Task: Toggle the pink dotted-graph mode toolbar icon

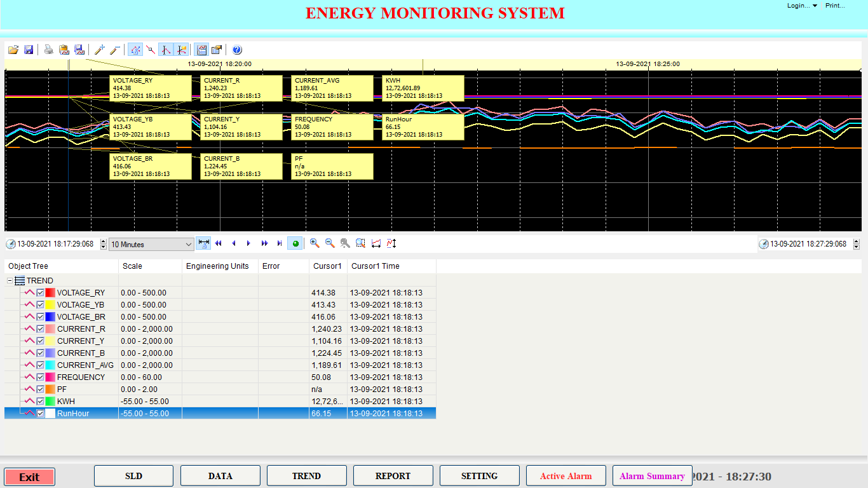Action: (135, 50)
